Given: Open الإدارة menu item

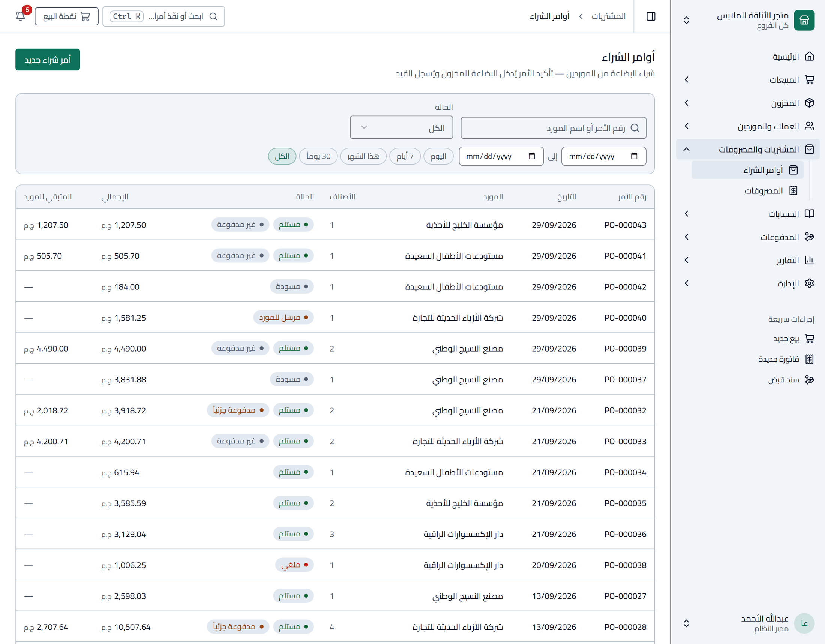Looking at the screenshot, I should click(747, 283).
